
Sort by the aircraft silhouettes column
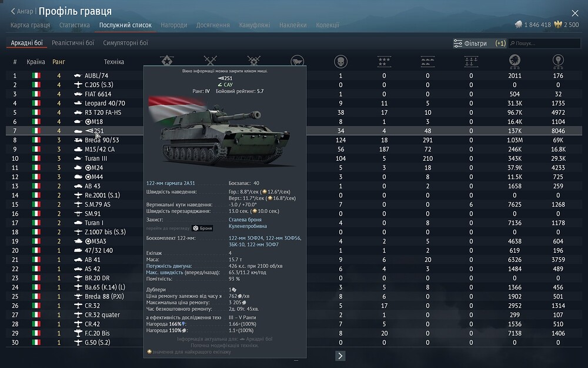pos(427,62)
